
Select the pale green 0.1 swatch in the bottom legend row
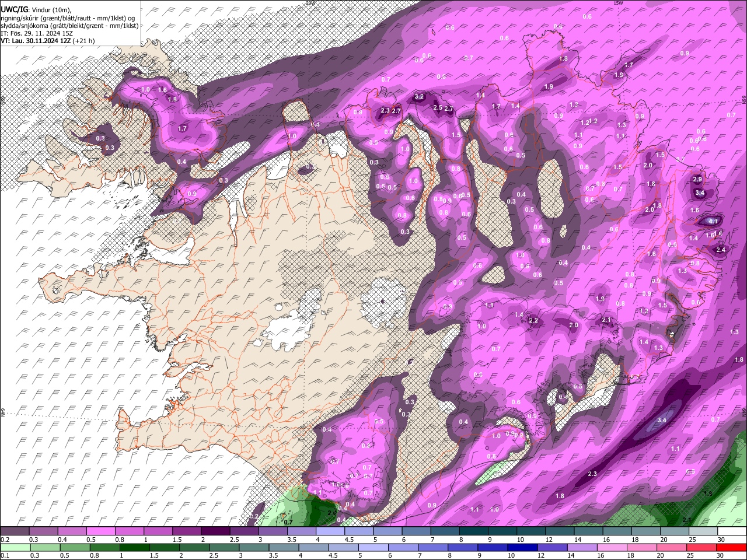(x=15, y=547)
